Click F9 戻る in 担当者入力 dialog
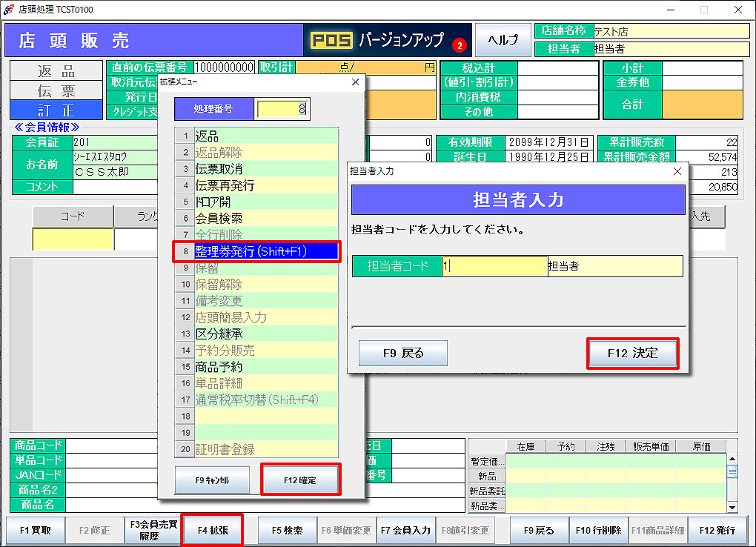The height and width of the screenshot is (547, 756). 403,354
